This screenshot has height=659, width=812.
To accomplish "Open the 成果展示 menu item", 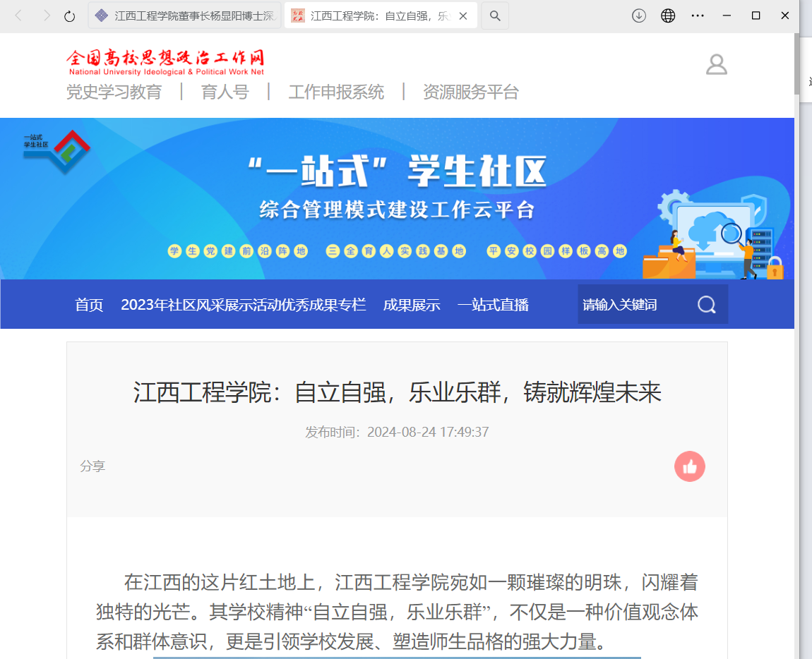I will 412,305.
